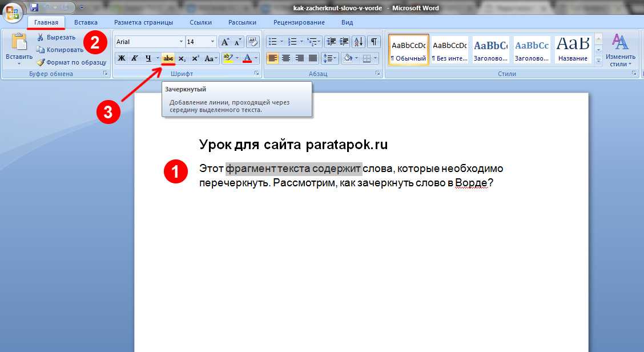The image size is (644, 352).
Task: Increase paragraph indent
Action: 344,42
